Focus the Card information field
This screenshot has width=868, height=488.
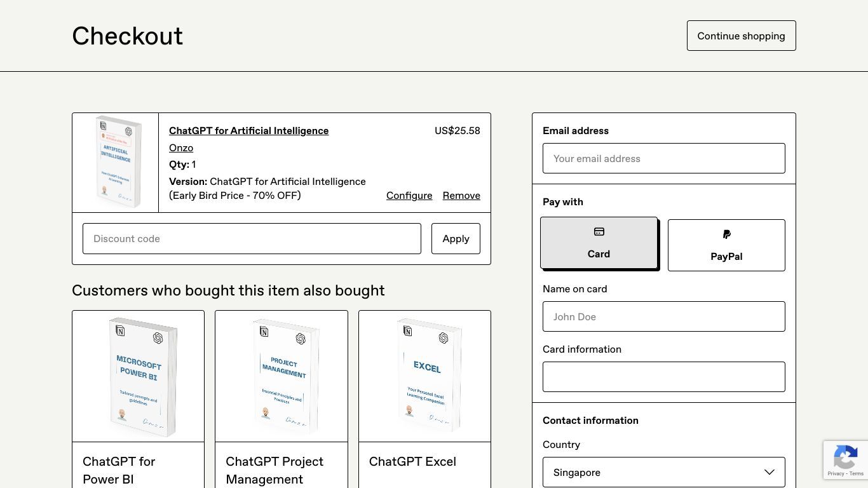pos(664,377)
